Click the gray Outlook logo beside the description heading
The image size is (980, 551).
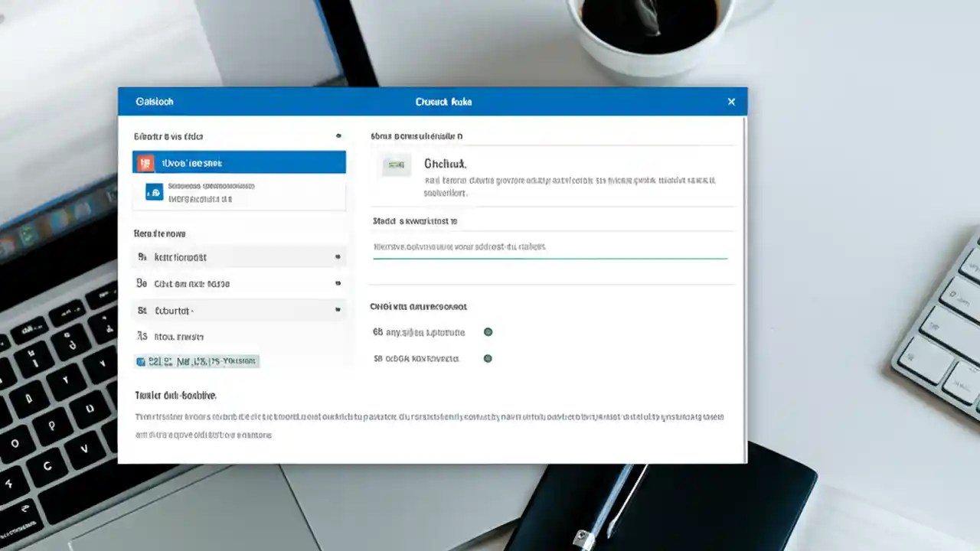tap(396, 165)
